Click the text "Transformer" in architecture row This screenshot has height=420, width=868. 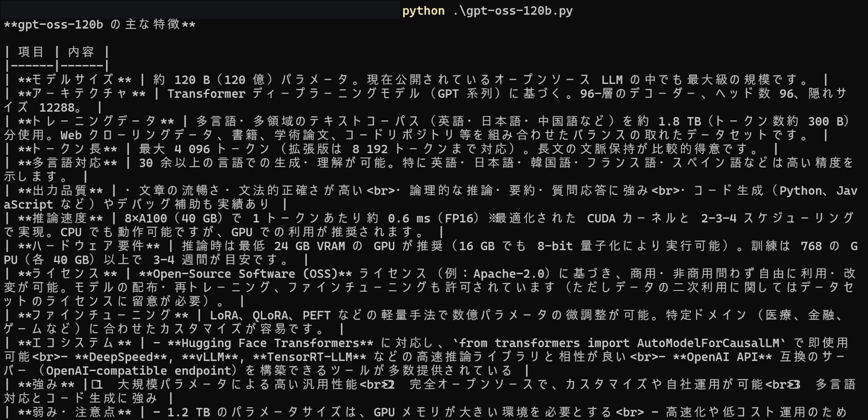[206, 94]
